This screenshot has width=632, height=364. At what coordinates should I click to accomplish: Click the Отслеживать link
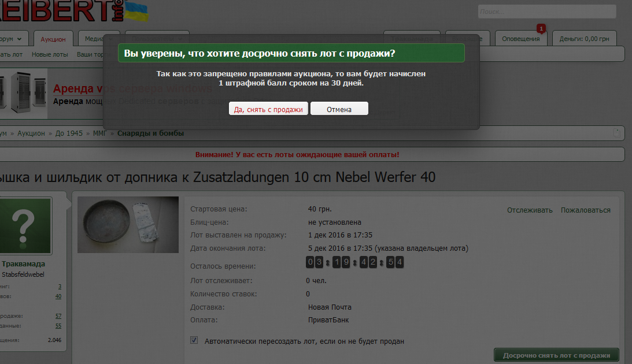(530, 210)
